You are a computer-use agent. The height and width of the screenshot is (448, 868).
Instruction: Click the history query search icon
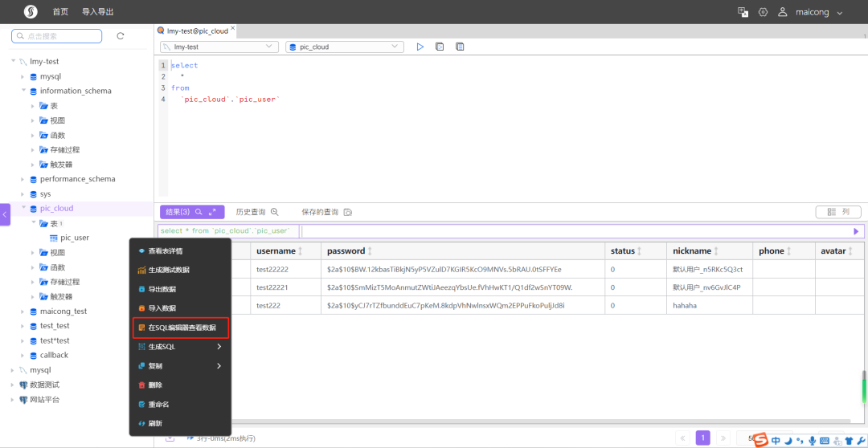[273, 212]
